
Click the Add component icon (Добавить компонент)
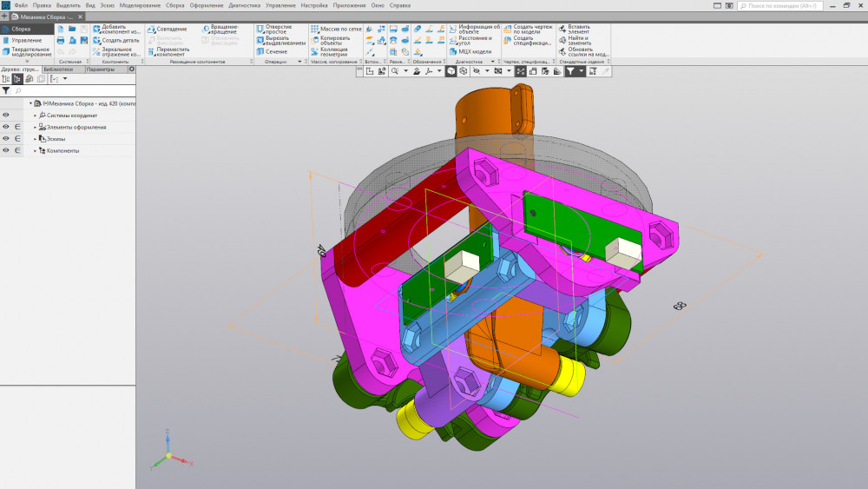[96, 29]
